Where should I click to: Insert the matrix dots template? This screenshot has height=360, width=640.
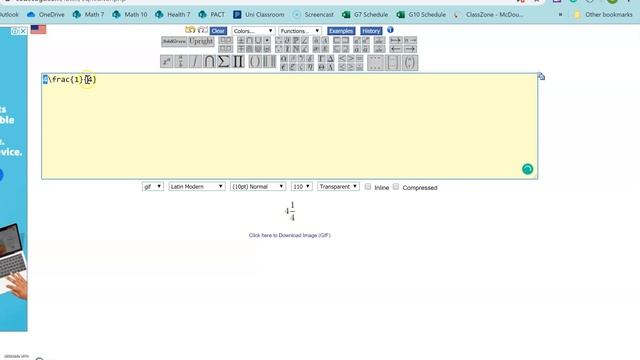pos(375,62)
